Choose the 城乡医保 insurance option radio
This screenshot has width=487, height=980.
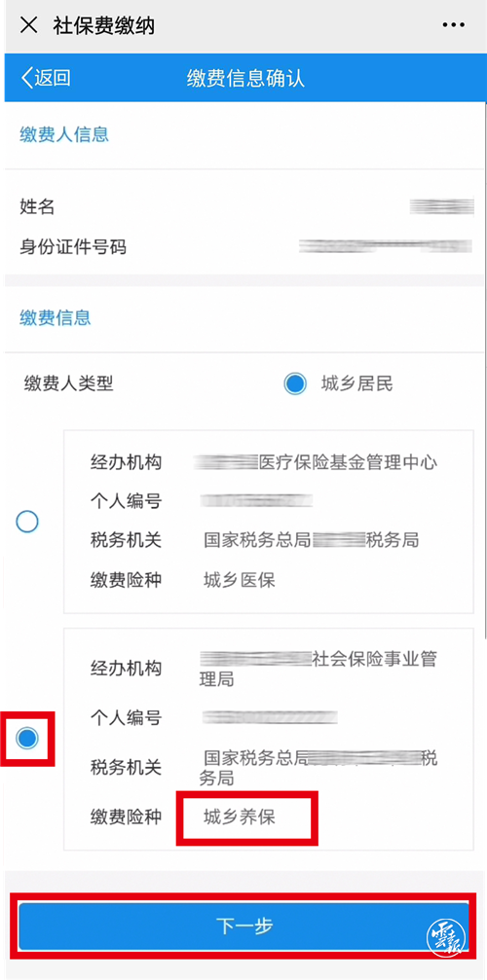tap(27, 522)
